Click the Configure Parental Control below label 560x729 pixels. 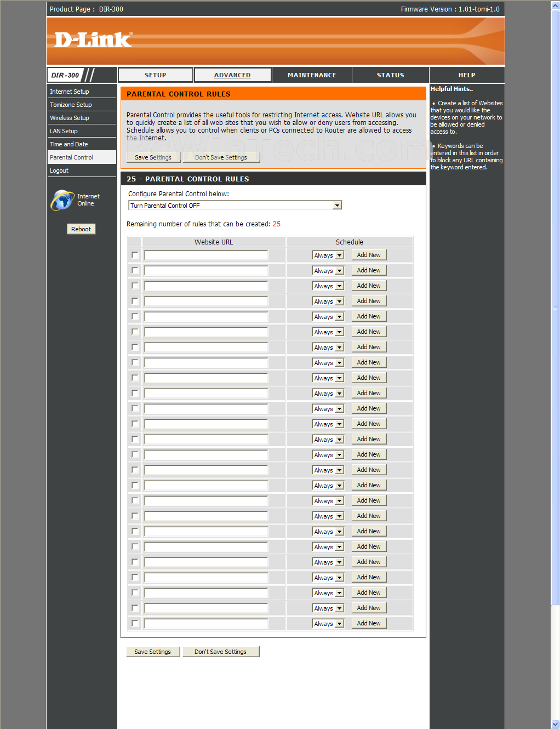[179, 194]
